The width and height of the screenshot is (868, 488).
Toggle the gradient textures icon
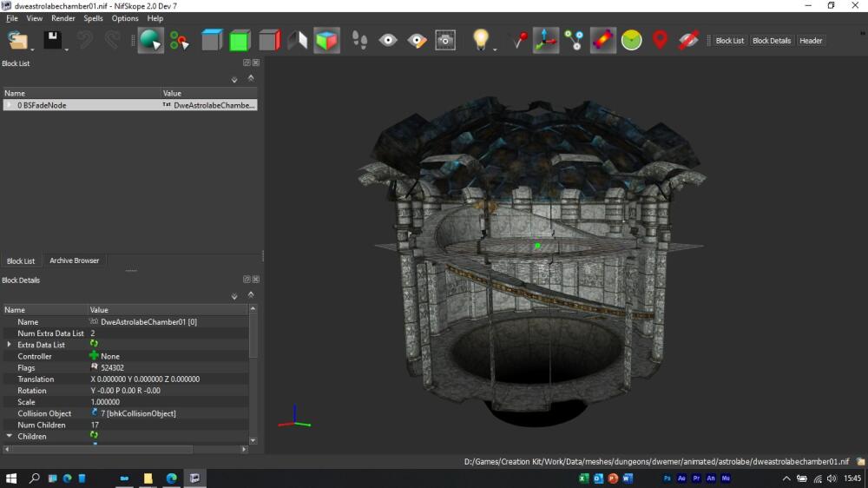[x=603, y=41]
